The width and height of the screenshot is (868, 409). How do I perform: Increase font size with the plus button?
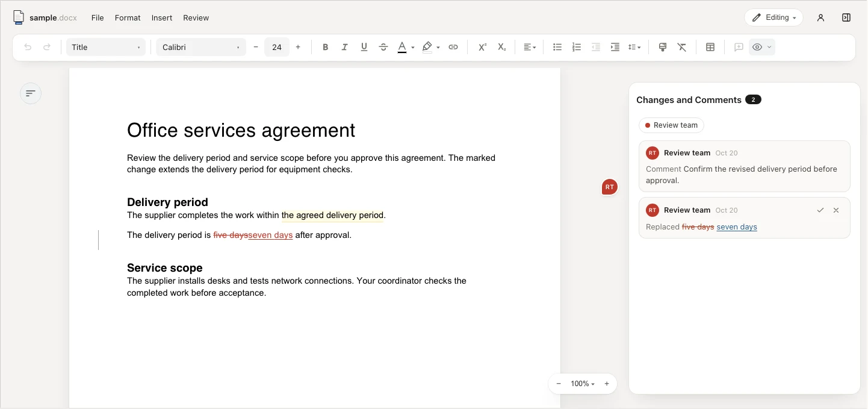298,47
